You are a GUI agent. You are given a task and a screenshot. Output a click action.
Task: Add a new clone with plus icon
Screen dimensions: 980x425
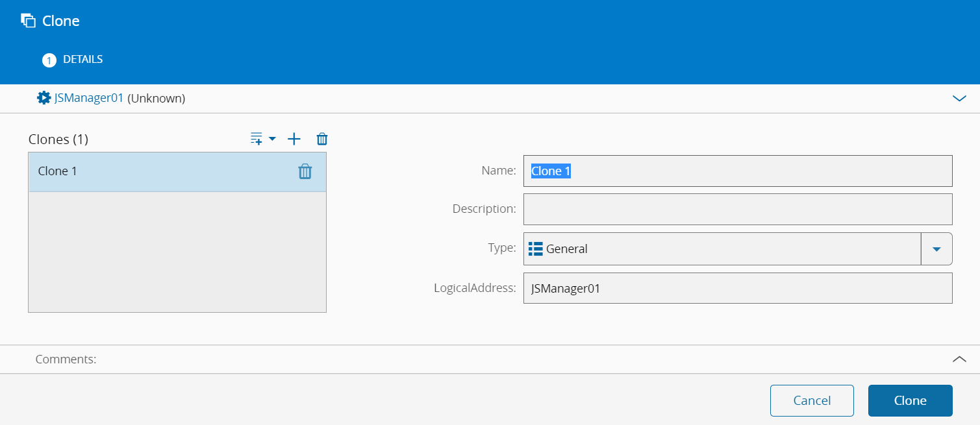(294, 139)
